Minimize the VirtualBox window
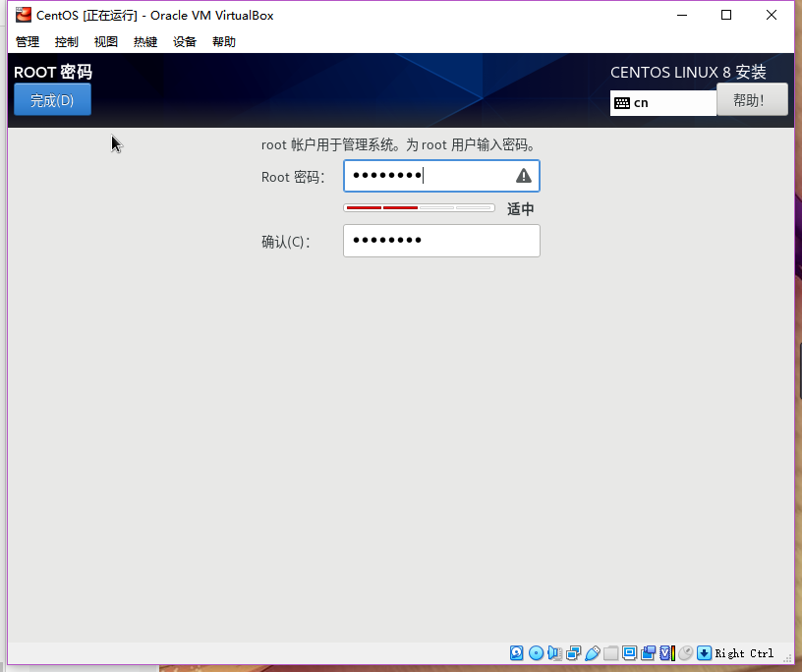802x672 pixels. click(x=682, y=15)
